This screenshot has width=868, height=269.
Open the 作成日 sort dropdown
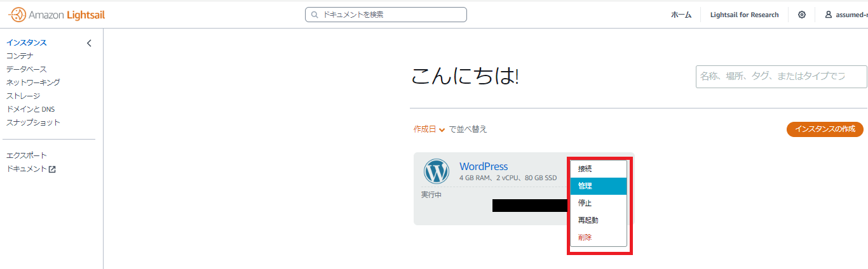(x=429, y=129)
